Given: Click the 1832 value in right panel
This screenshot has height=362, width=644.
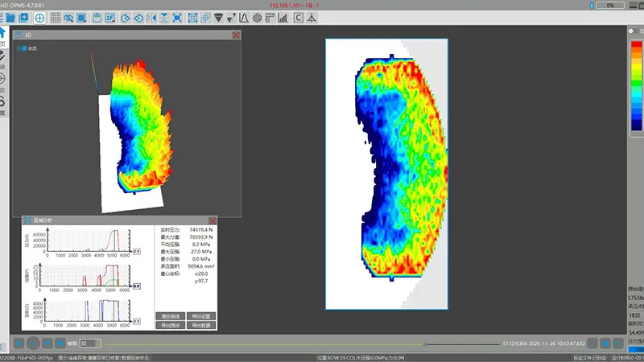Looking at the screenshot, I should tap(634, 315).
